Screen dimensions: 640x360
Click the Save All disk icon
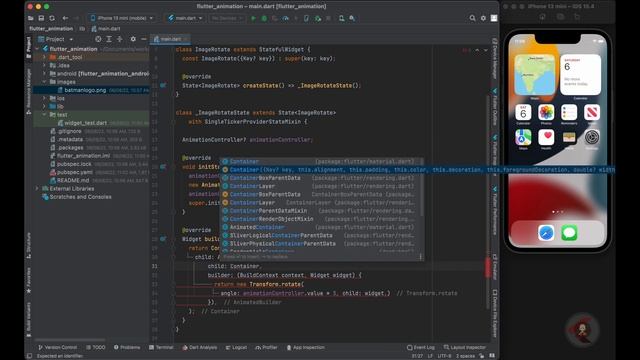41,18
